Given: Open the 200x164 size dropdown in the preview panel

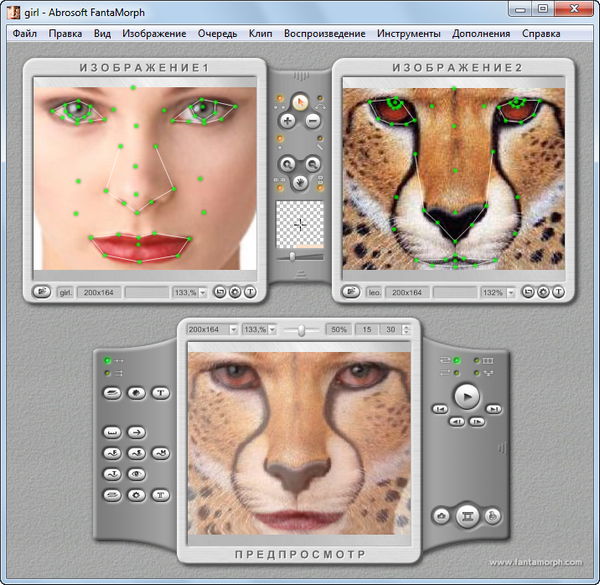Looking at the screenshot, I should point(233,329).
